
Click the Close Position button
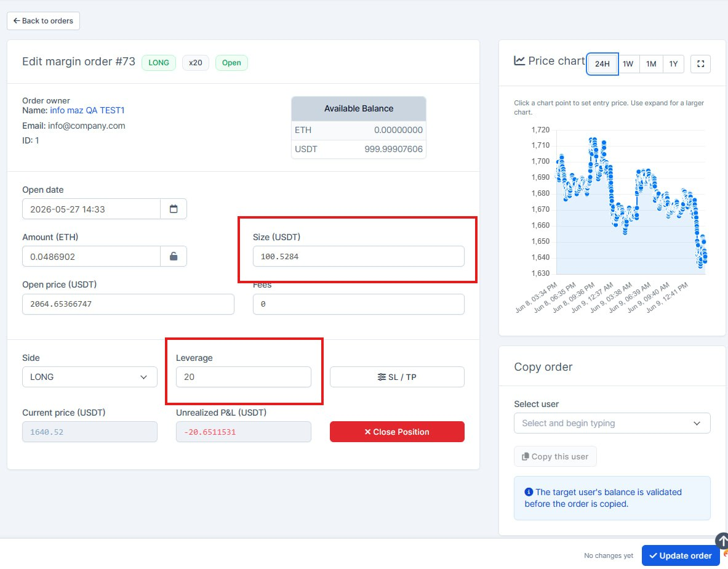pyautogui.click(x=397, y=432)
